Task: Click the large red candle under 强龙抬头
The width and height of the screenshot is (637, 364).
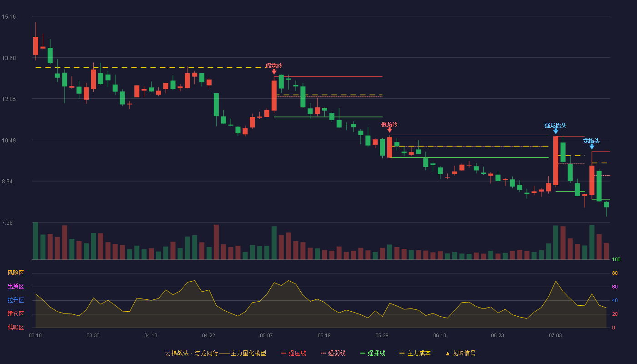Action: tap(556, 161)
